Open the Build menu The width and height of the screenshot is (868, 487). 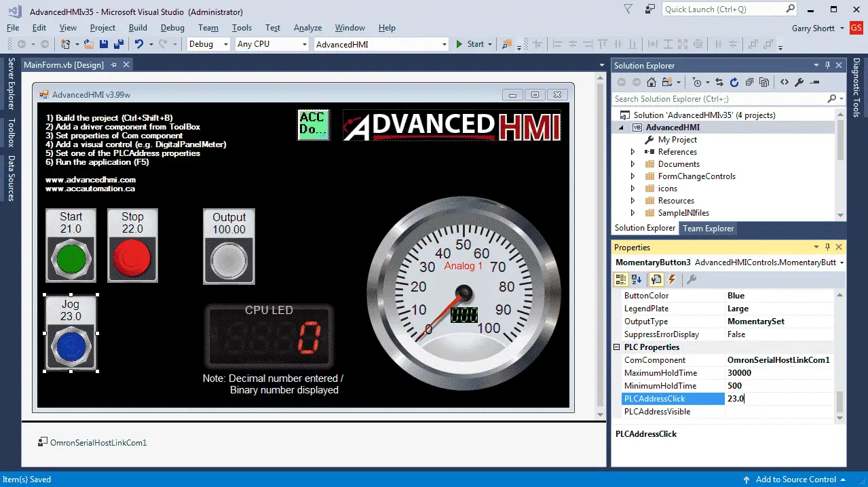click(x=138, y=28)
